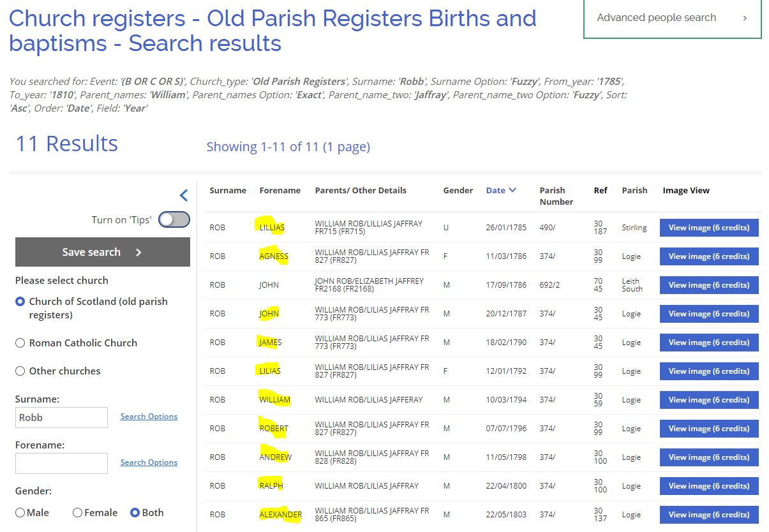Viewport: 769px width, 532px height.
Task: View image for Alexander Rob 1803 record
Action: pos(708,515)
